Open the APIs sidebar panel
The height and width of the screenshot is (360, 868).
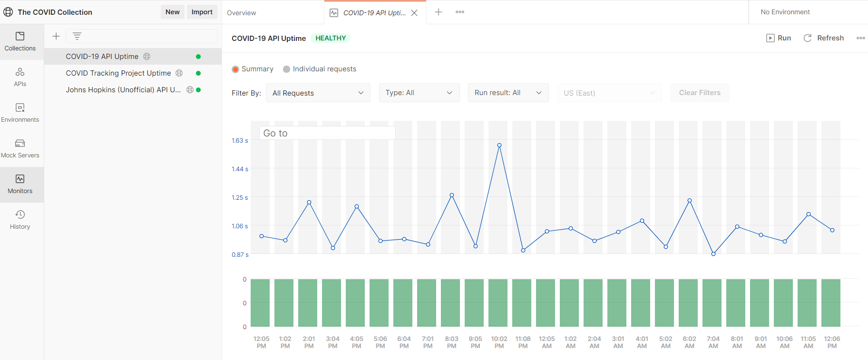point(20,78)
